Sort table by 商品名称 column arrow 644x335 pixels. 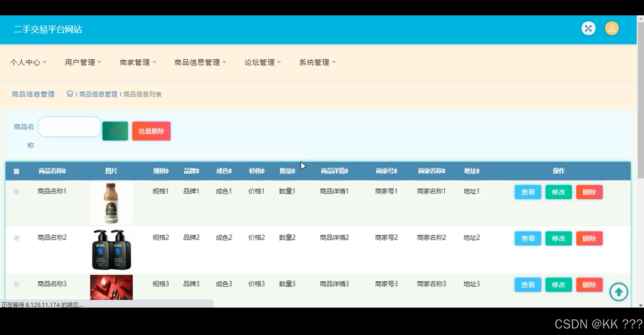(64, 171)
